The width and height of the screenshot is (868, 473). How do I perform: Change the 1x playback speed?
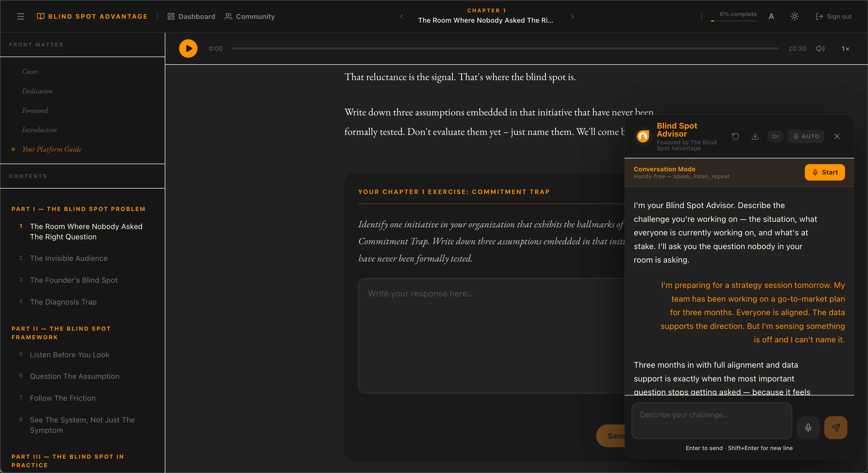[845, 49]
